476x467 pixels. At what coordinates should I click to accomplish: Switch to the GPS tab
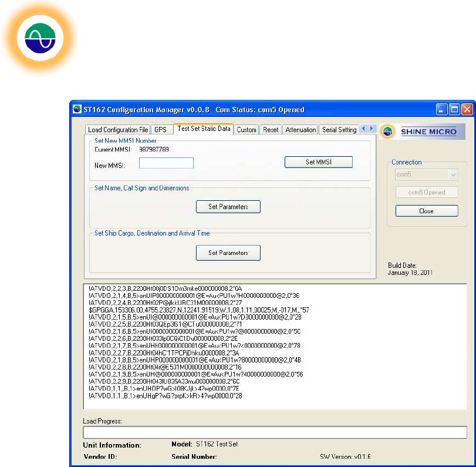161,130
